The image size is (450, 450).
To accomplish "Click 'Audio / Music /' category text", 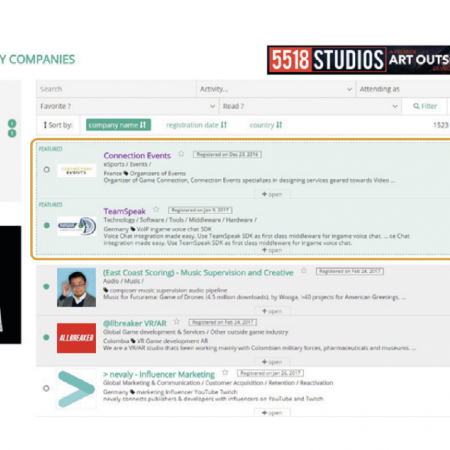I will (123, 281).
